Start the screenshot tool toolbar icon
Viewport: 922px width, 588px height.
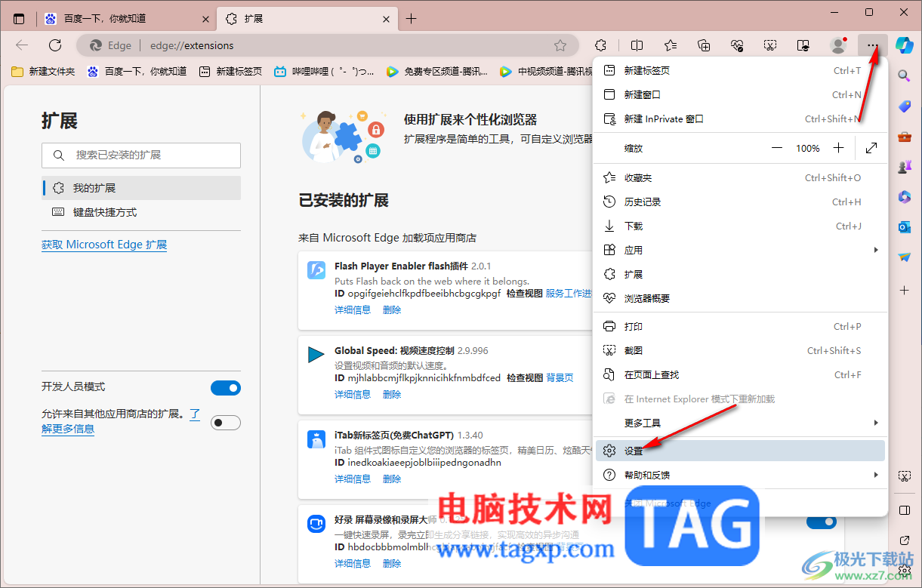(x=770, y=45)
